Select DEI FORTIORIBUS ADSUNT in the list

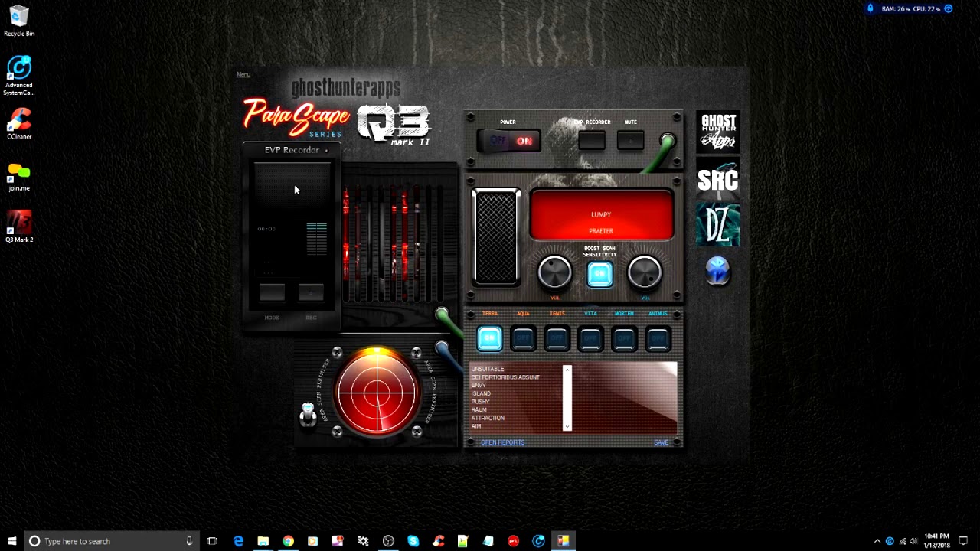point(505,377)
